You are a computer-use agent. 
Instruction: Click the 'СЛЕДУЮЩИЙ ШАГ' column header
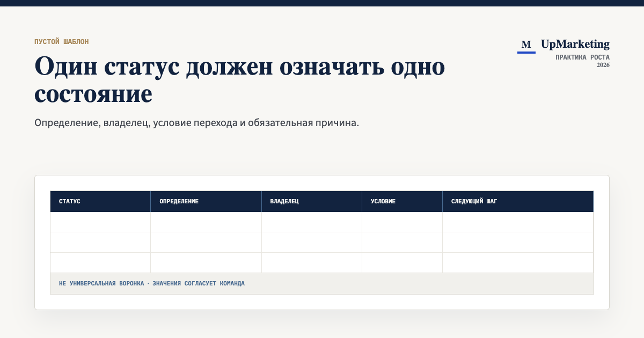click(518, 202)
